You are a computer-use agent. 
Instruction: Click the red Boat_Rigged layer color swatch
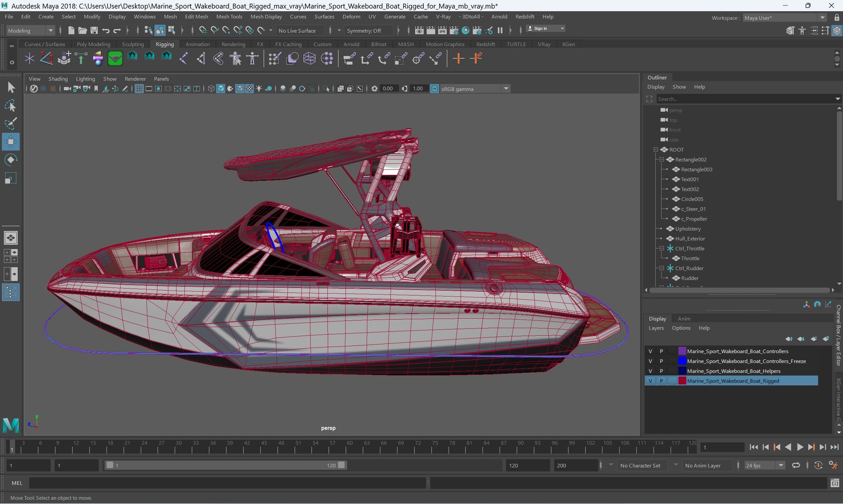point(682,381)
